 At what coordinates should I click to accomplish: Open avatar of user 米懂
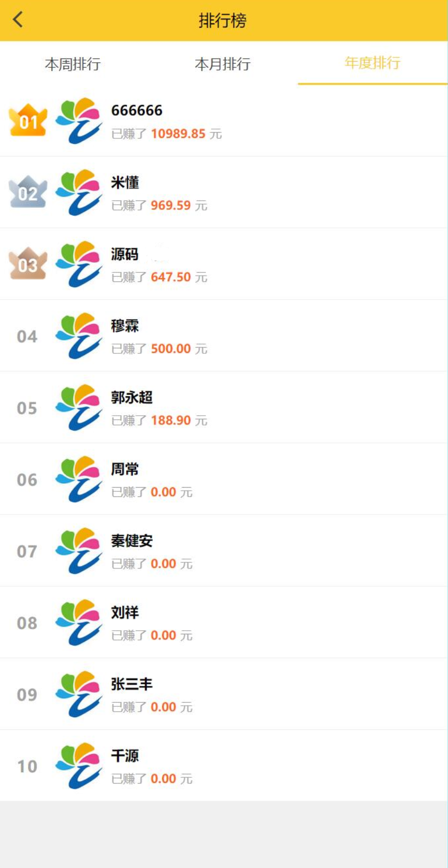(79, 192)
